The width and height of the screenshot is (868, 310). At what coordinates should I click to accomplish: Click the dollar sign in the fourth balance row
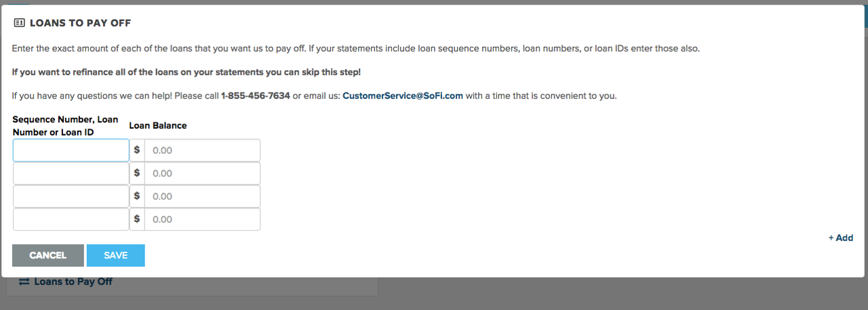click(x=137, y=219)
